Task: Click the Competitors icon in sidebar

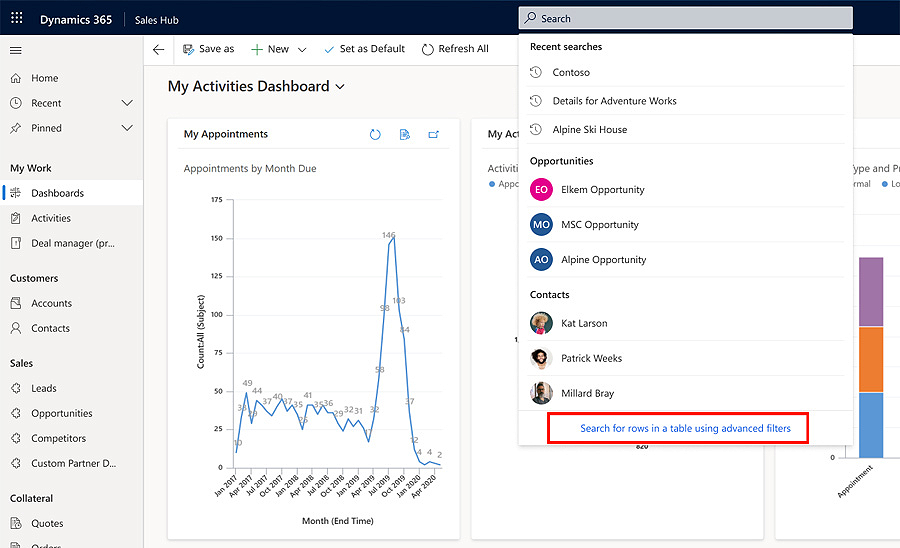Action: (16, 438)
